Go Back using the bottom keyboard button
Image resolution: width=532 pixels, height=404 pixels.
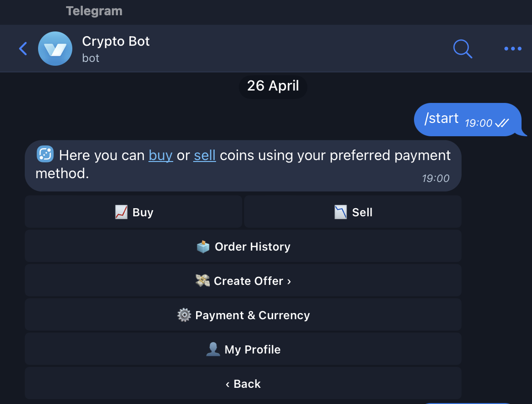click(x=243, y=384)
